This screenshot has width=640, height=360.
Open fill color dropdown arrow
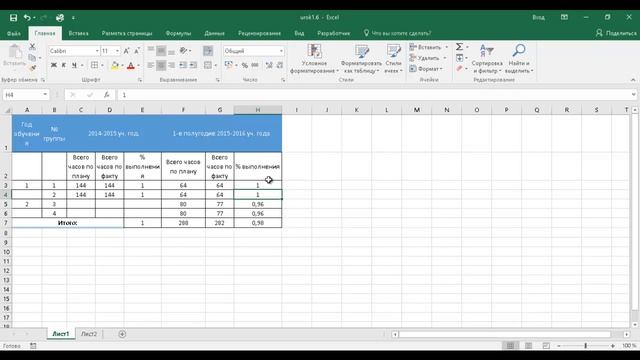(x=122, y=65)
